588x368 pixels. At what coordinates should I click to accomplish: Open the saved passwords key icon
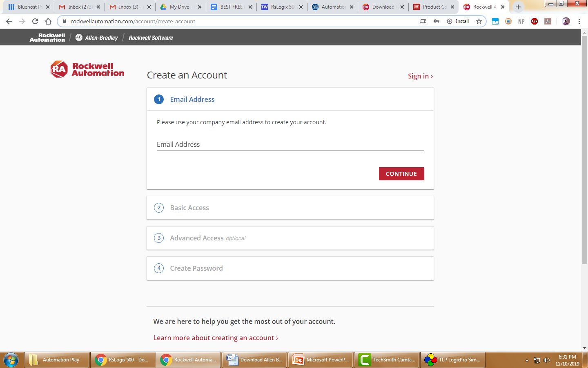tap(437, 21)
